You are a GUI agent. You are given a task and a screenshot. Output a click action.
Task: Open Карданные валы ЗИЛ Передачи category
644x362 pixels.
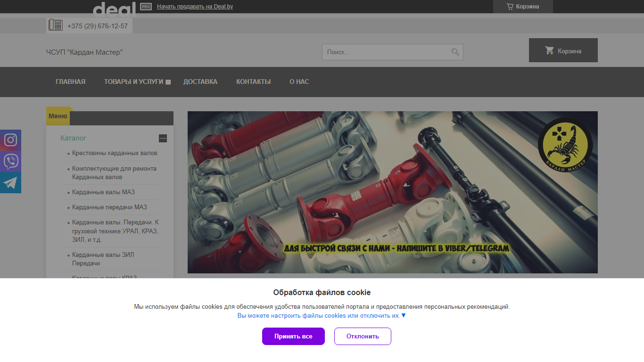point(103,259)
